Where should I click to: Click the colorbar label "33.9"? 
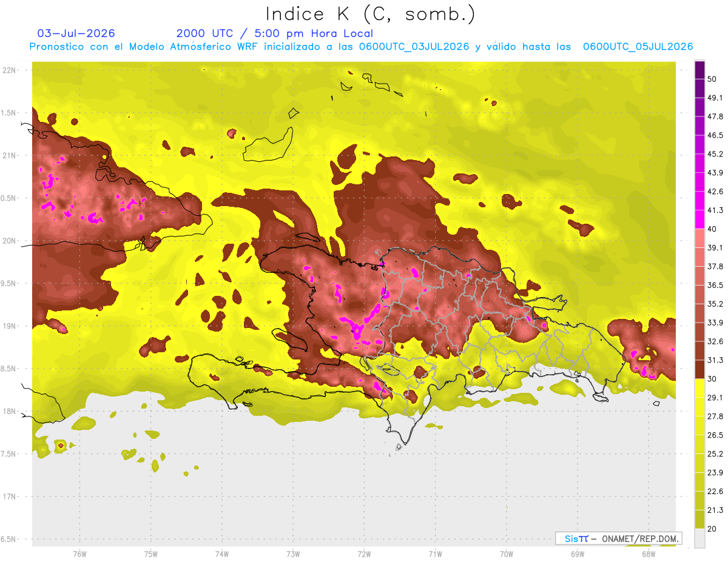(x=715, y=323)
